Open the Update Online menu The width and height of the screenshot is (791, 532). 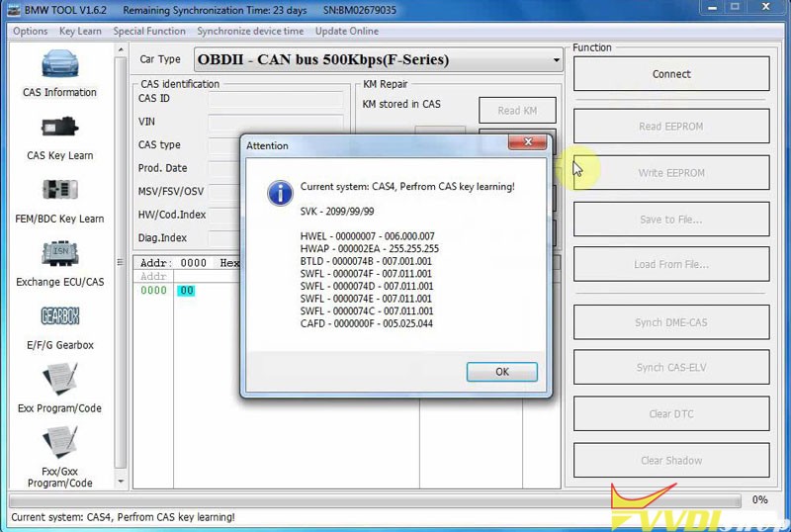(347, 32)
